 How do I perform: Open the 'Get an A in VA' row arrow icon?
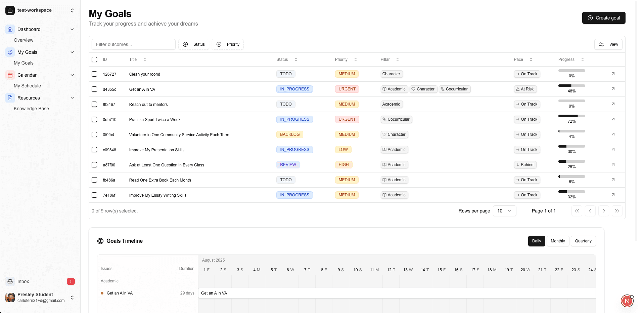pyautogui.click(x=613, y=89)
